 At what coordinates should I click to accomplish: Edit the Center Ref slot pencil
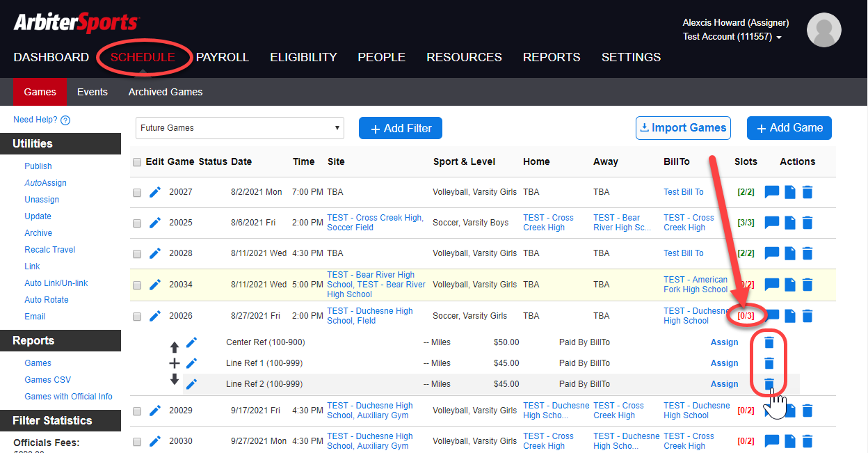click(x=191, y=342)
